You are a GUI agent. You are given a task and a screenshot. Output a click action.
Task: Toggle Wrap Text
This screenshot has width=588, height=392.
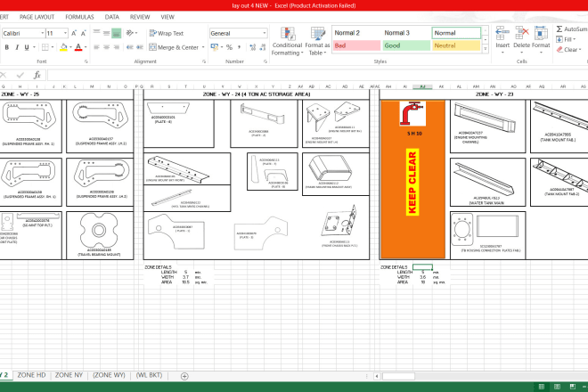click(166, 33)
